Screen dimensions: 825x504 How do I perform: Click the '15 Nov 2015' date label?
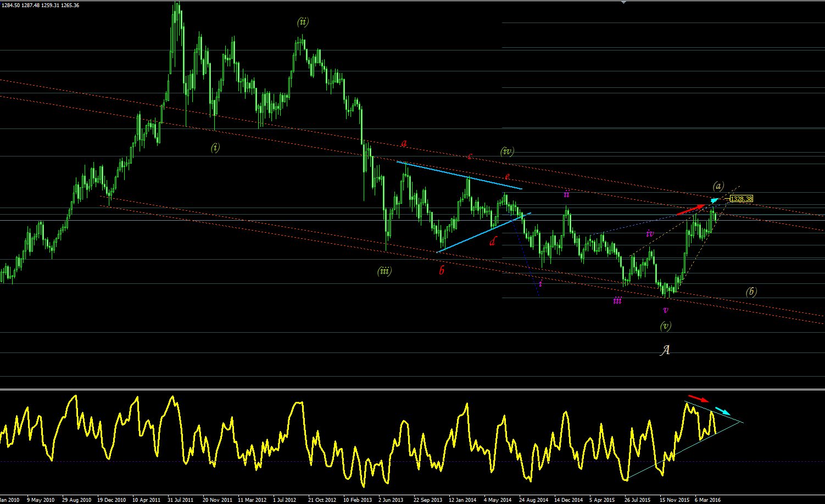pyautogui.click(x=675, y=500)
